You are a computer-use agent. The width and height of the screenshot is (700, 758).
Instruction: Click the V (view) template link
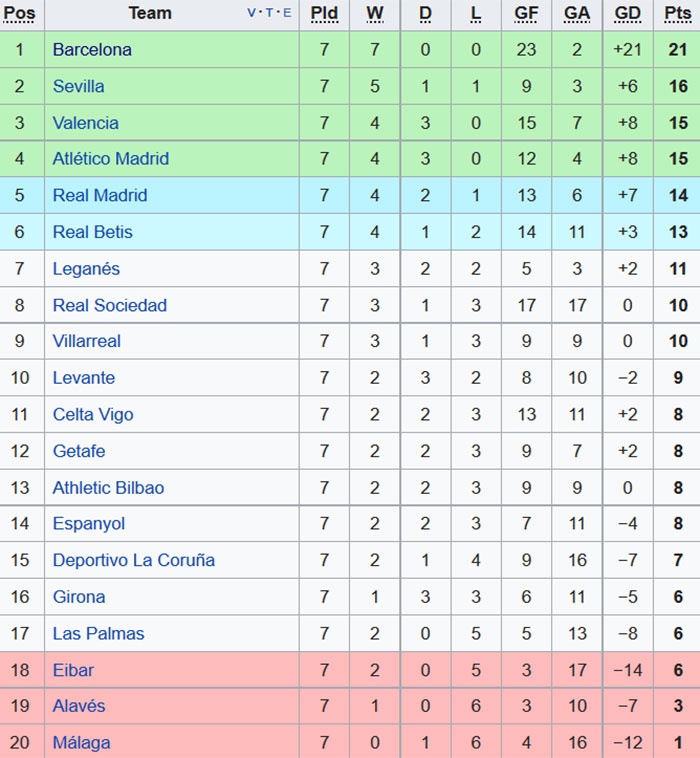pyautogui.click(x=251, y=13)
